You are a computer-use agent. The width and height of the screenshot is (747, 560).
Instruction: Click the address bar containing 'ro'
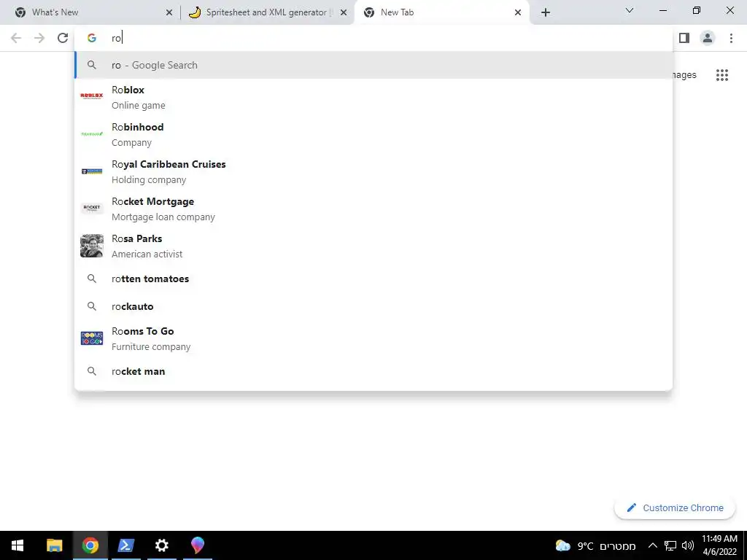tap(373, 38)
